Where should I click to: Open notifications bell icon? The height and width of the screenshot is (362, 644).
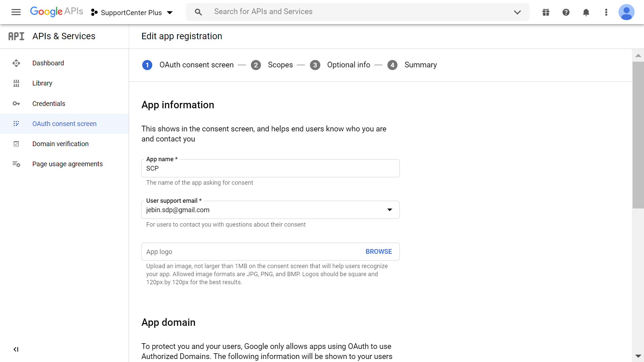586,12
